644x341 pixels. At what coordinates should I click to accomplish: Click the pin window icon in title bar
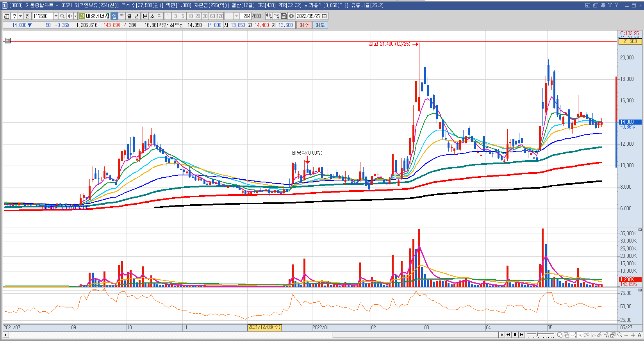[603, 5]
